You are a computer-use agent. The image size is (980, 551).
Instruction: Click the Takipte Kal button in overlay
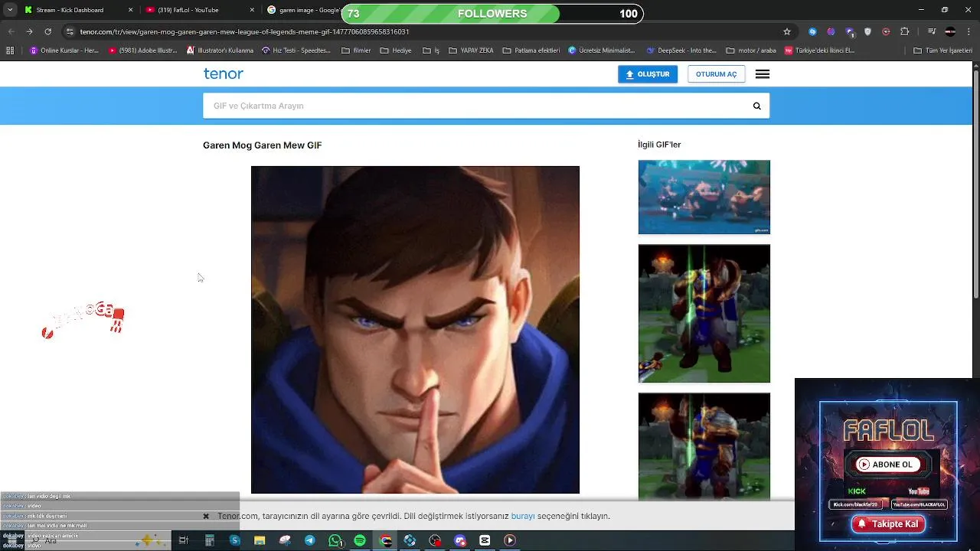click(888, 524)
